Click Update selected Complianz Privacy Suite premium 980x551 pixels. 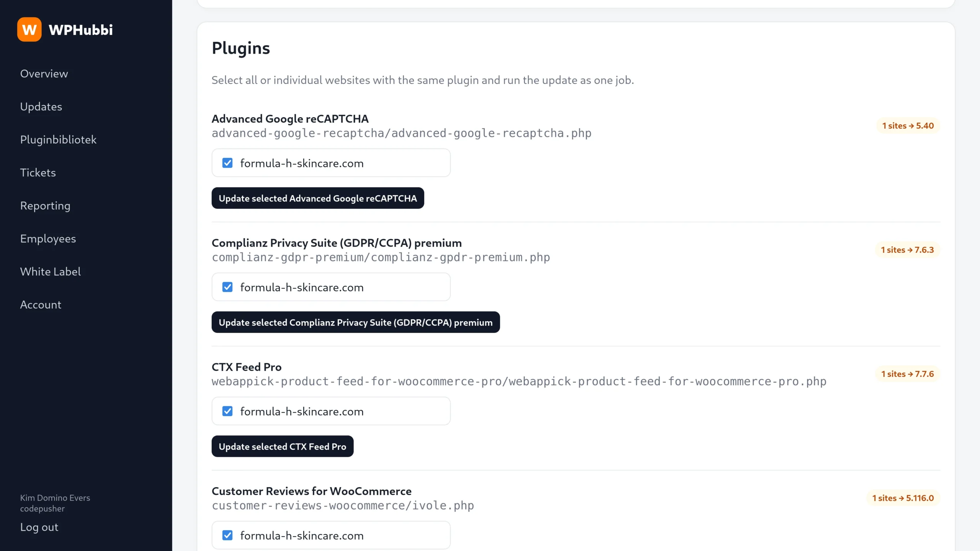[356, 322]
